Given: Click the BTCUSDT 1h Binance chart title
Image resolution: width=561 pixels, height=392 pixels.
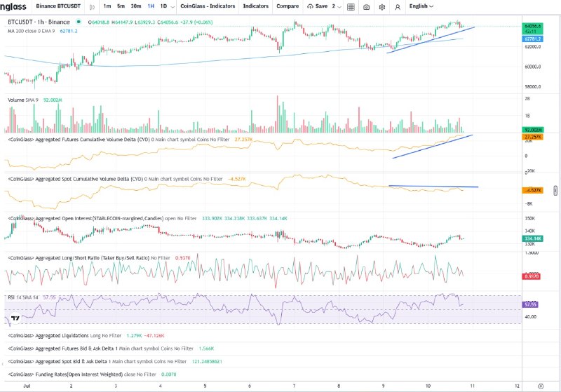Looking at the screenshot, I should pyautogui.click(x=39, y=22).
